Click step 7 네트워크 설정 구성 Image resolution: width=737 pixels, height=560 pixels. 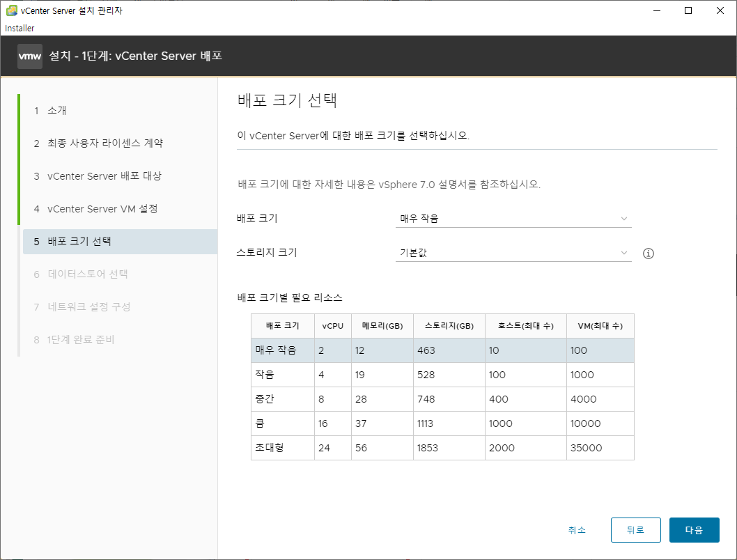click(x=120, y=306)
